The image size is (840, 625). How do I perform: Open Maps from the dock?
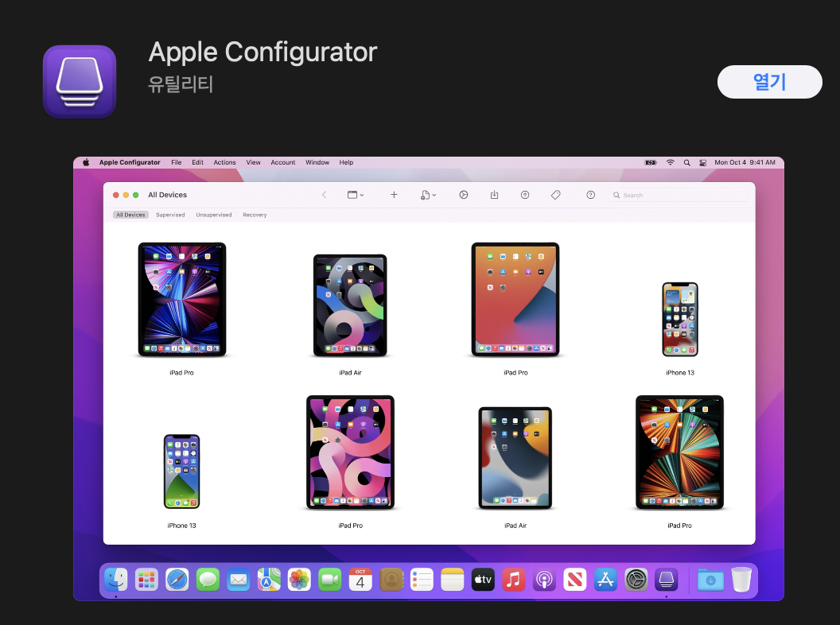(x=269, y=580)
